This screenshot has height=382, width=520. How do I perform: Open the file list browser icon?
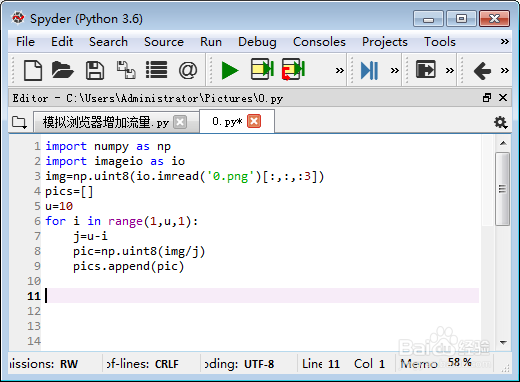(156, 70)
